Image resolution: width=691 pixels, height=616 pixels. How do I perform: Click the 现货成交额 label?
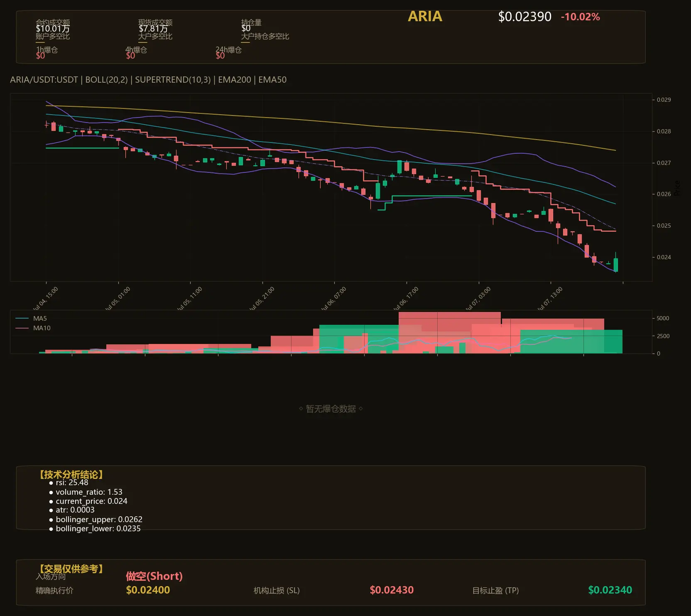pyautogui.click(x=155, y=22)
